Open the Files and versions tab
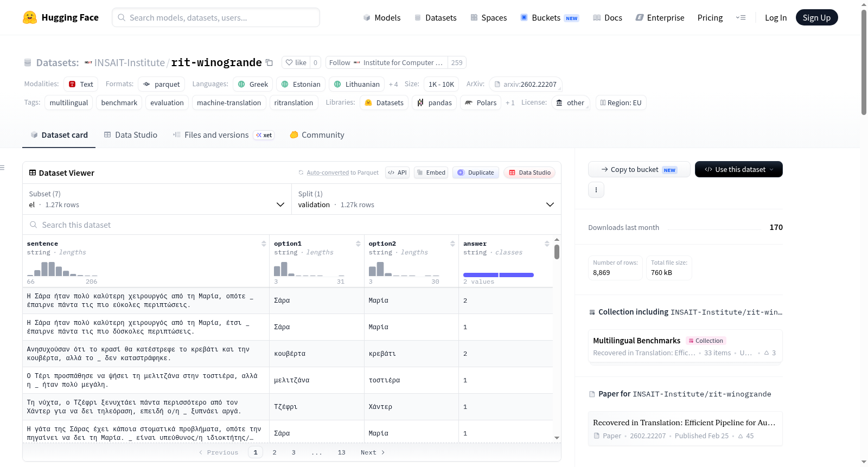 click(223, 135)
